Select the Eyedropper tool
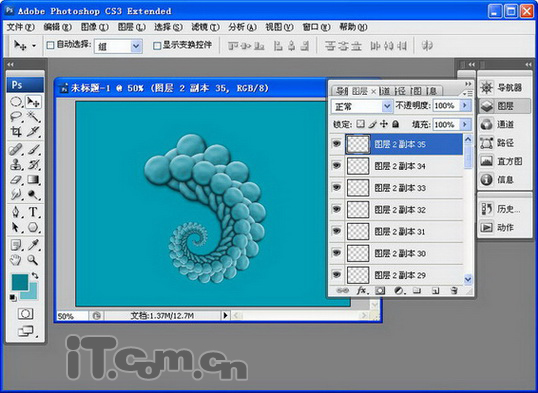The height and width of the screenshot is (393, 538). 33,245
